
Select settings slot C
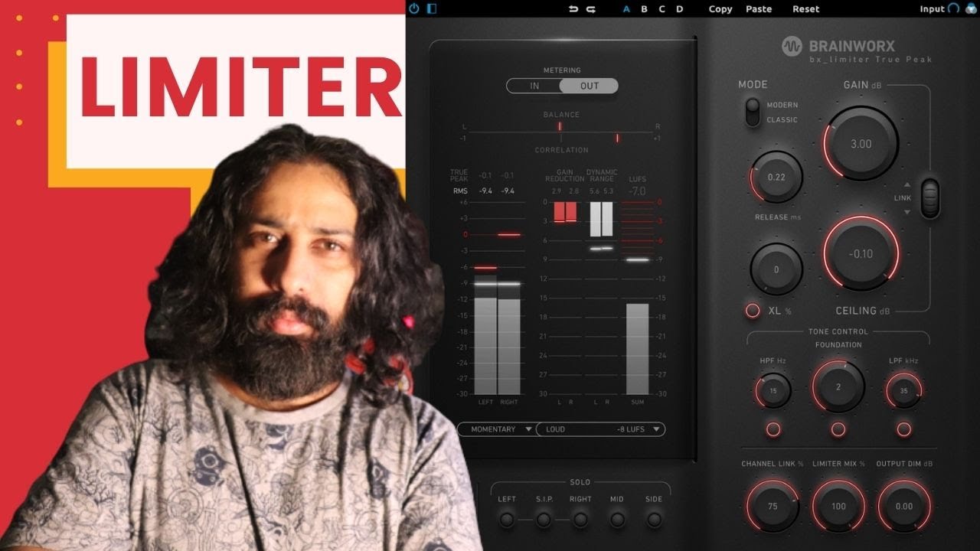(x=662, y=9)
